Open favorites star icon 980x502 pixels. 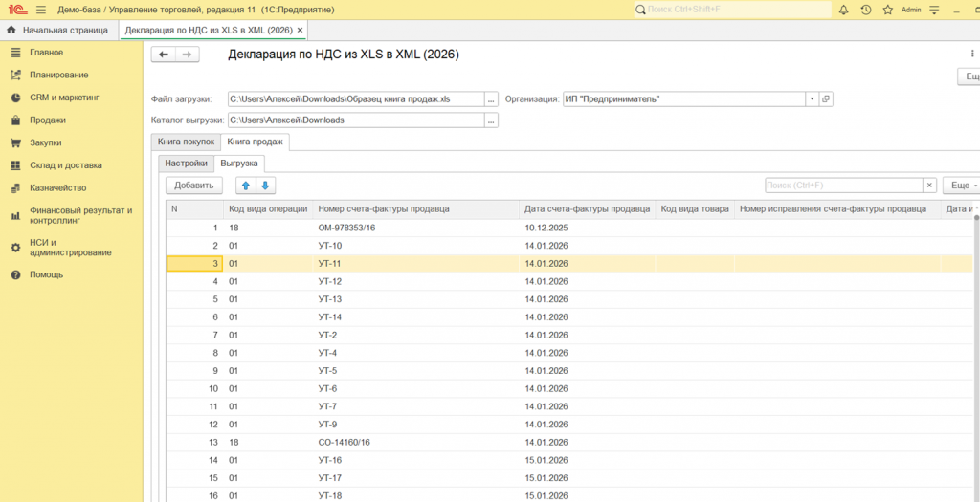coord(887,10)
